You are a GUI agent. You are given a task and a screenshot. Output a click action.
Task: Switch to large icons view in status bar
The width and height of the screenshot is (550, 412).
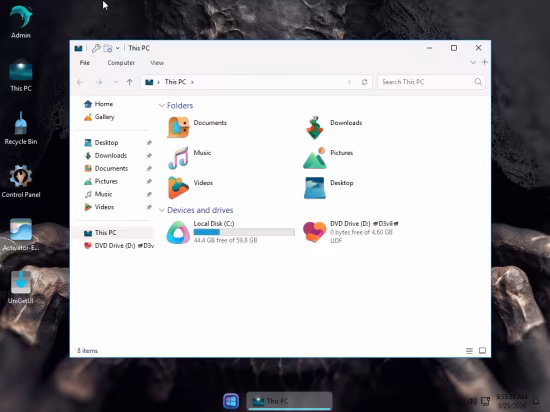(482, 351)
